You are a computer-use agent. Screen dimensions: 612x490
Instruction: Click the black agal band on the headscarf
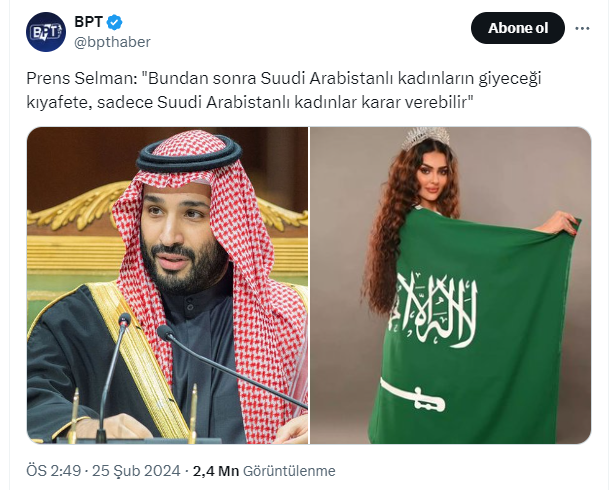[x=189, y=154]
